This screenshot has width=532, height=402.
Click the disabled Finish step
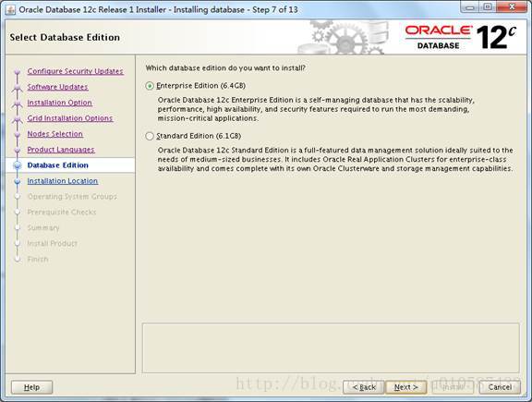point(38,259)
